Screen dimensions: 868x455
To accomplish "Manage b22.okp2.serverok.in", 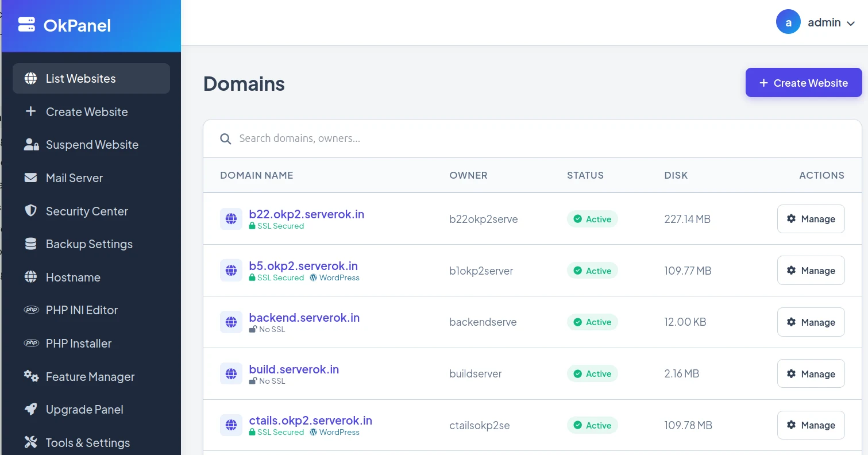I will click(x=811, y=219).
